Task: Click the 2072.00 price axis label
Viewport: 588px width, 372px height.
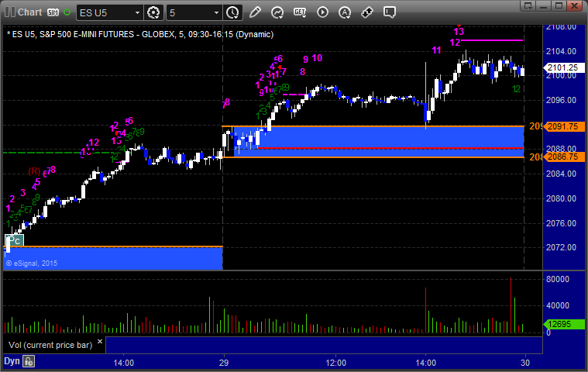Action: point(561,247)
